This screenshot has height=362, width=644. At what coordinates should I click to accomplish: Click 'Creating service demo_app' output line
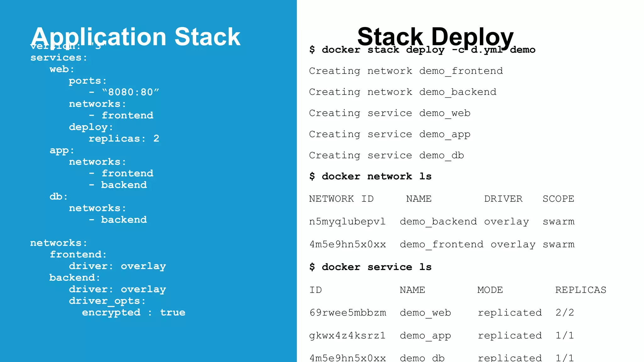click(x=390, y=134)
